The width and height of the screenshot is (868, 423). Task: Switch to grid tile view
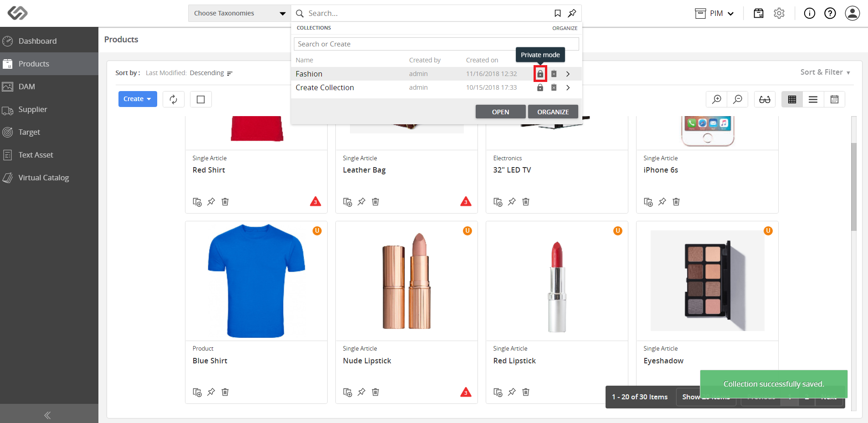click(792, 99)
